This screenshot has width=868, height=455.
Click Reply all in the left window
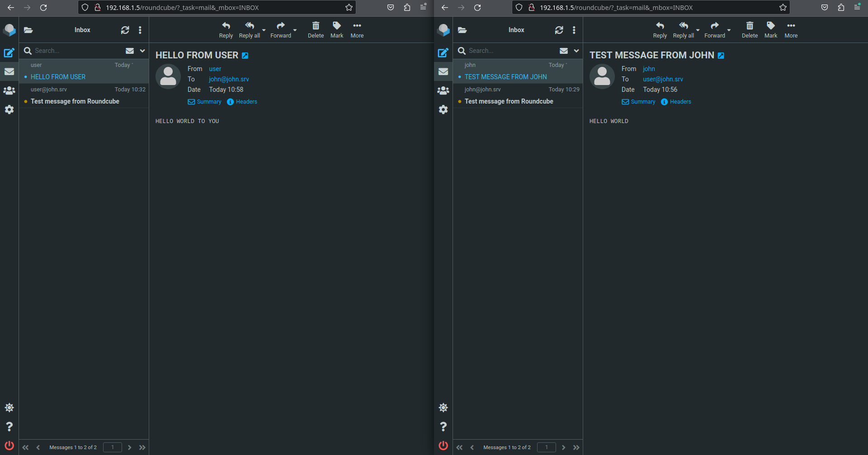250,30
